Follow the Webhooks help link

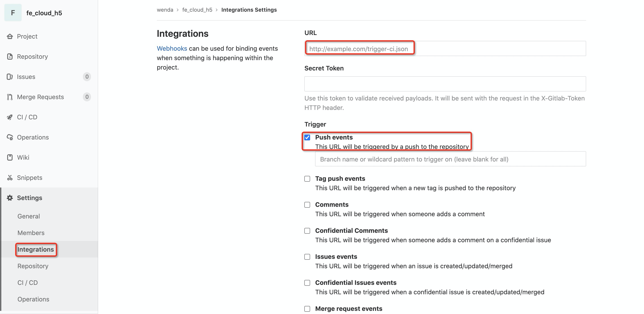[172, 48]
